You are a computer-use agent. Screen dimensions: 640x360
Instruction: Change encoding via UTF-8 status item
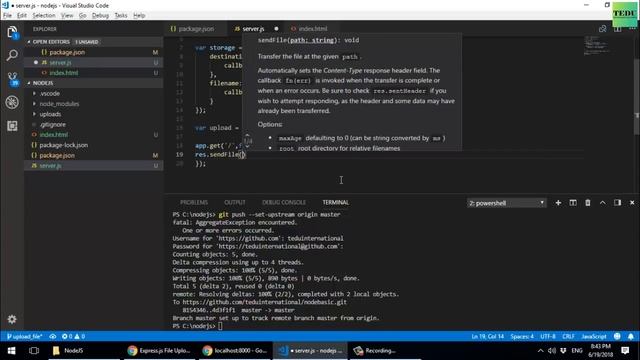click(548, 336)
